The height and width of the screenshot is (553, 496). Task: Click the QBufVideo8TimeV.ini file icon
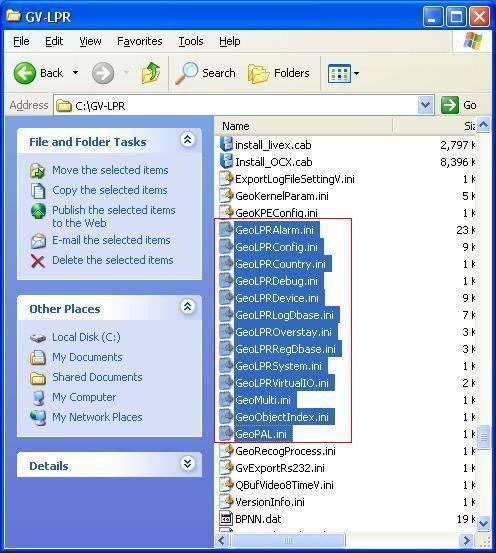pos(226,485)
